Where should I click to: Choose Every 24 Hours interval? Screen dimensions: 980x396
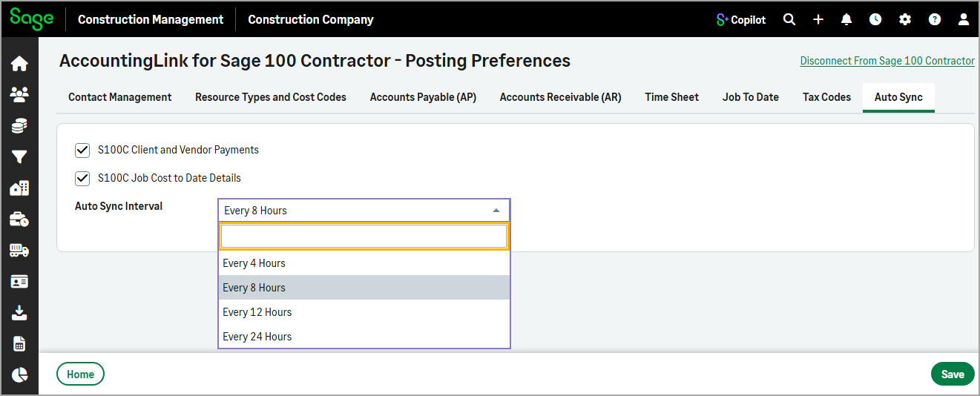[x=257, y=337]
